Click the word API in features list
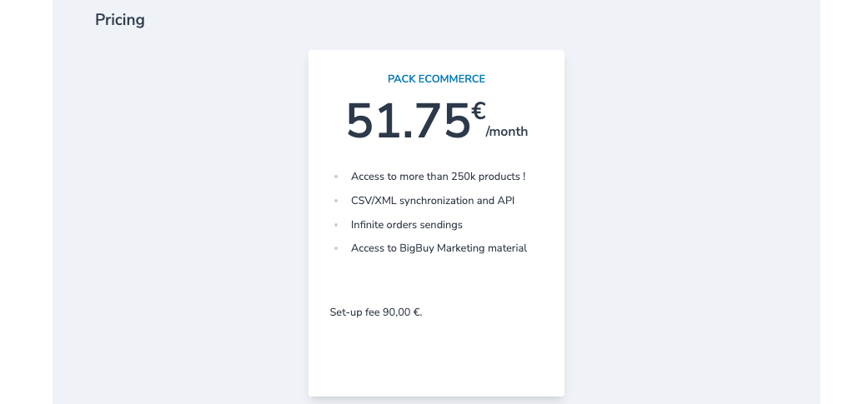This screenshot has height=404, width=868. point(506,201)
